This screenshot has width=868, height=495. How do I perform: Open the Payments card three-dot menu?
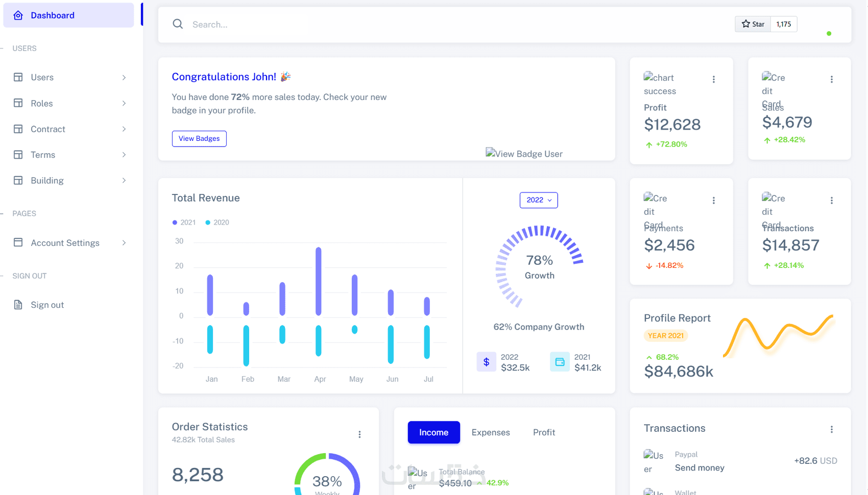(714, 201)
